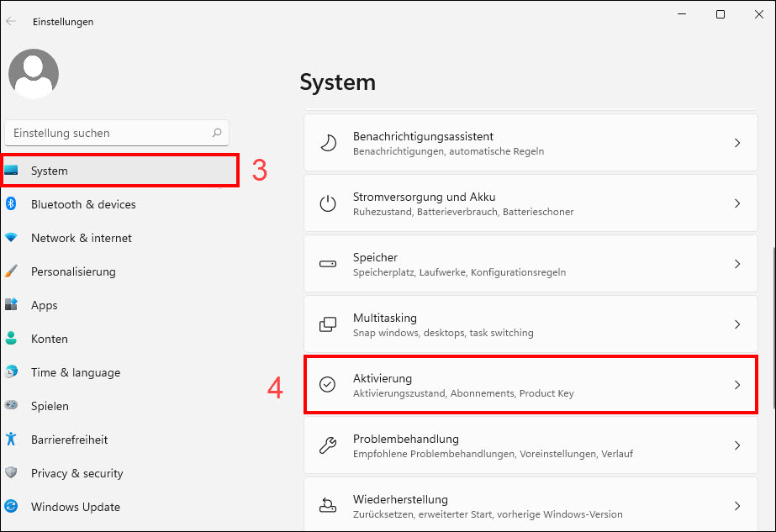Click the Windows Update sync icon
This screenshot has width=776, height=532.
(x=11, y=506)
